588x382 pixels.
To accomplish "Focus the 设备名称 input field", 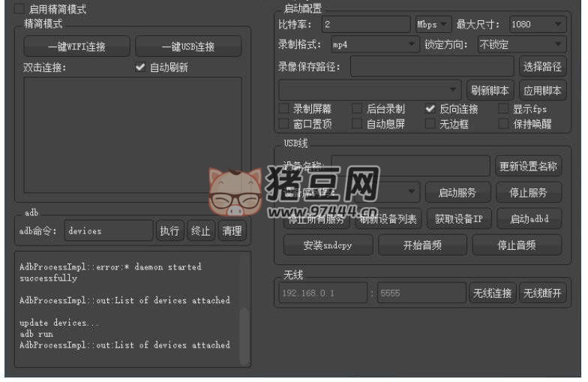I will point(411,166).
